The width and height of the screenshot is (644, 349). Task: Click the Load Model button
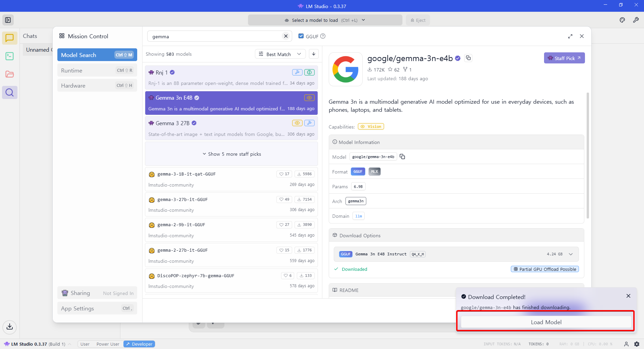pyautogui.click(x=546, y=322)
